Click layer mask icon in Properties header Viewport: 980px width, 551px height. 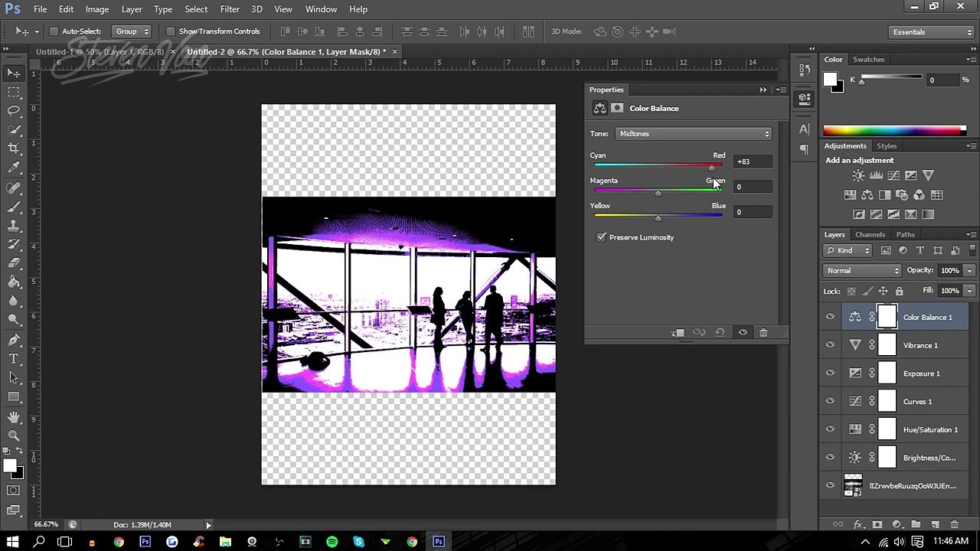click(x=617, y=108)
